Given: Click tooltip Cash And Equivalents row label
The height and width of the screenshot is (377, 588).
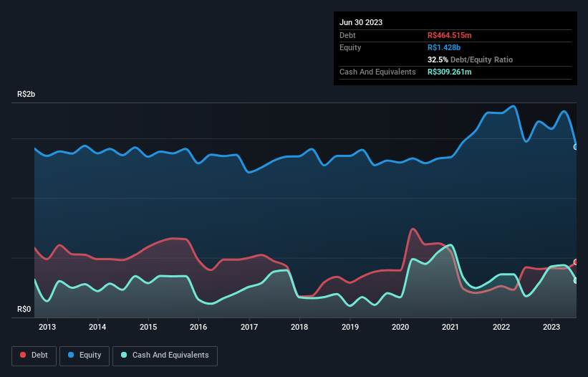Looking at the screenshot, I should [x=377, y=72].
